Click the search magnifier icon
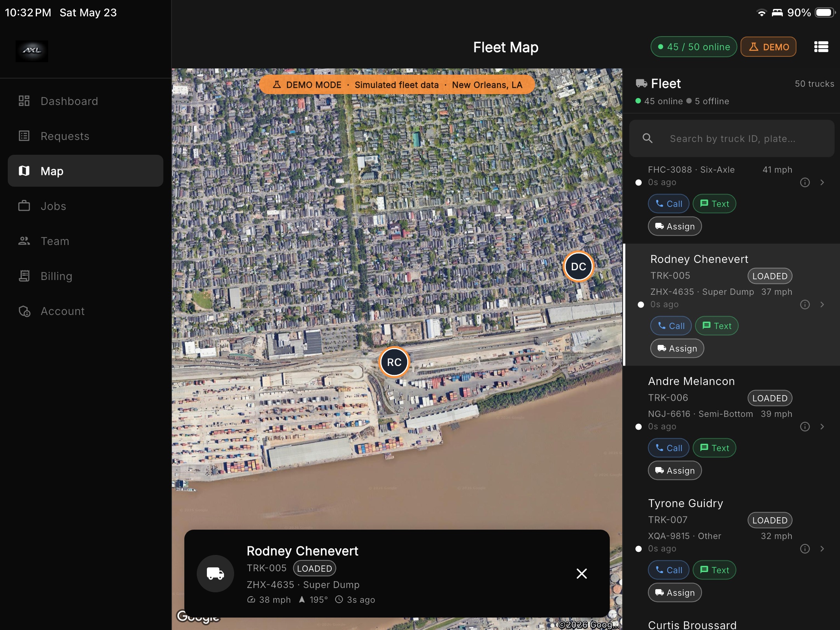 click(x=647, y=138)
